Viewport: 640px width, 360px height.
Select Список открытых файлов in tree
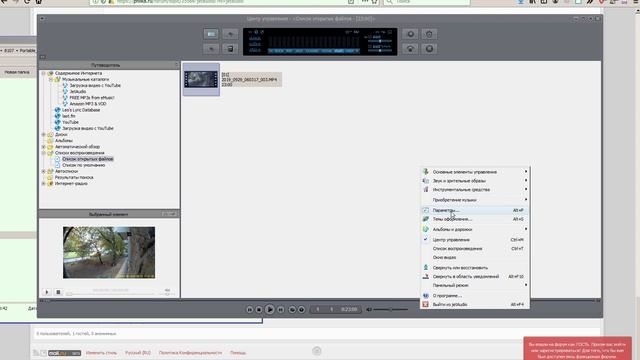pyautogui.click(x=88, y=159)
